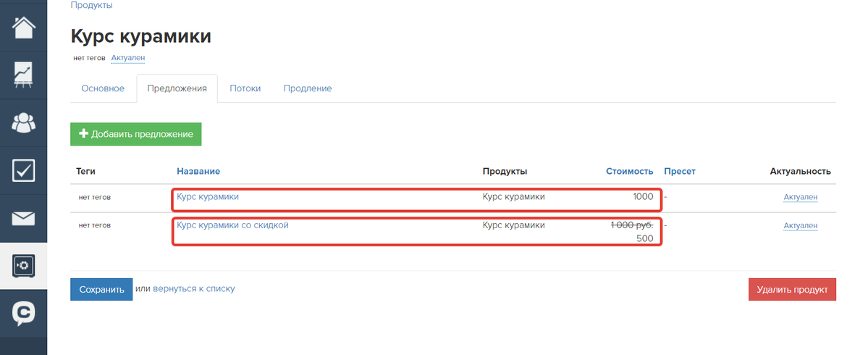Toggle Актуален status for discounted offer

click(801, 226)
